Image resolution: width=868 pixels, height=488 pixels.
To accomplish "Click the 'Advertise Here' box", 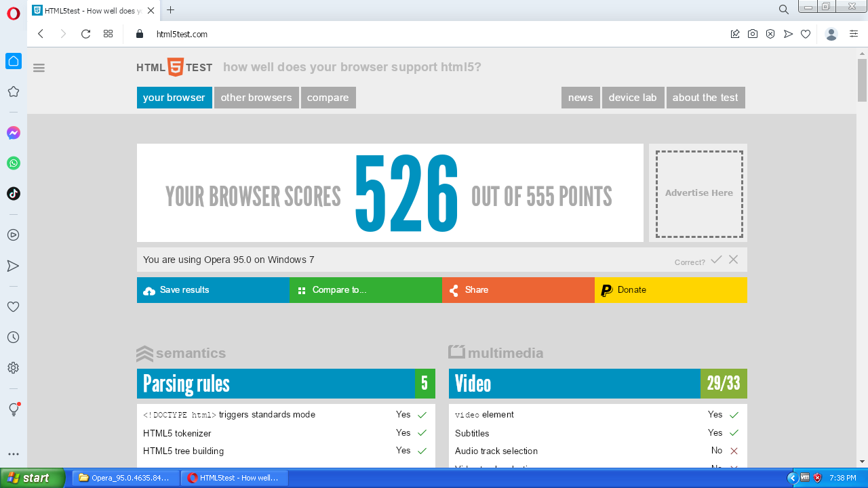I will (699, 193).
